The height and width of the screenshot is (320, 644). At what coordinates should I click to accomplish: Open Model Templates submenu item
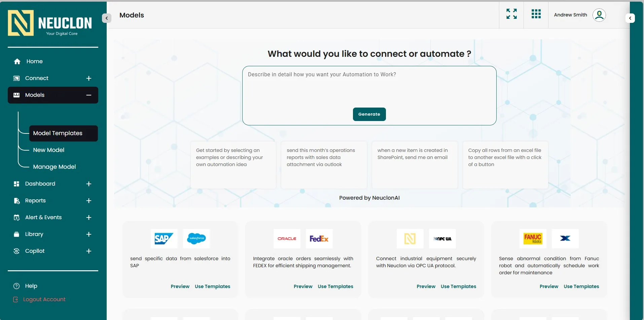pos(64,133)
